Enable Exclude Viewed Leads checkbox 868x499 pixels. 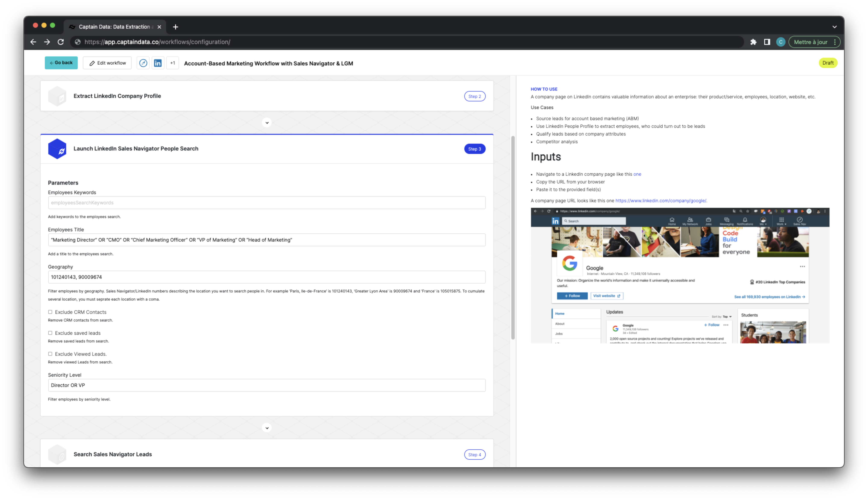(50, 354)
